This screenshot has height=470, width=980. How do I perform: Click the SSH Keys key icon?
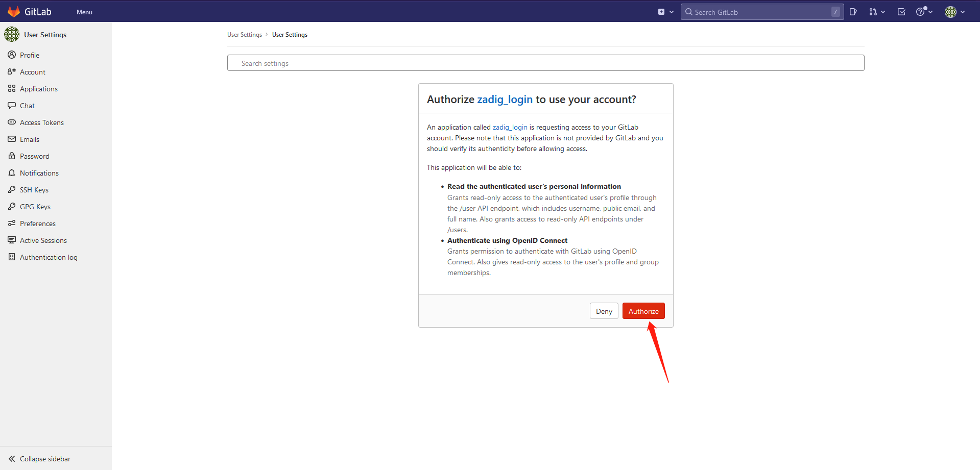coord(12,189)
